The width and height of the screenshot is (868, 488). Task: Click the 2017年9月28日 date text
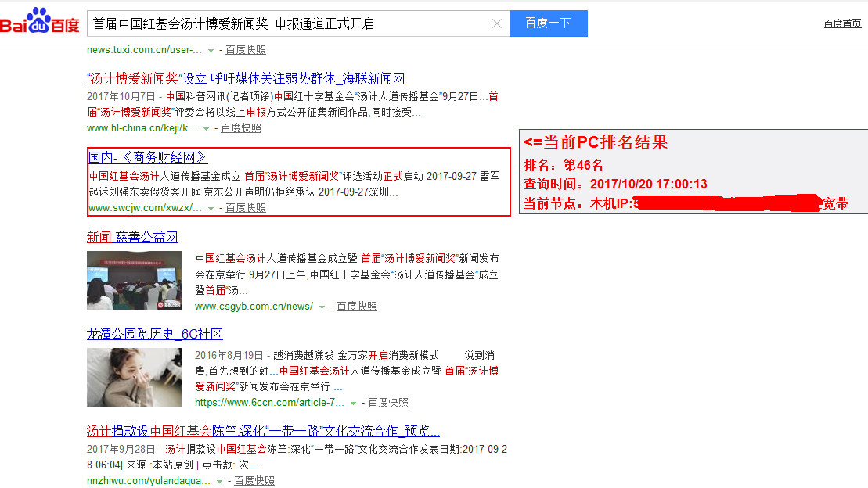(121, 449)
